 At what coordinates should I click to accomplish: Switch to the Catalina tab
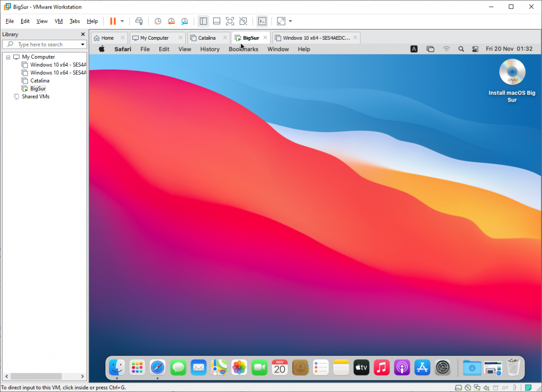(206, 38)
